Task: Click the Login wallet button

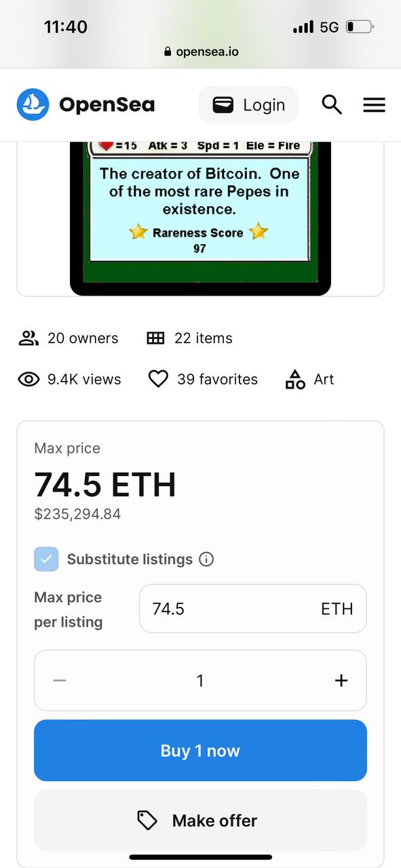Action: pyautogui.click(x=248, y=104)
